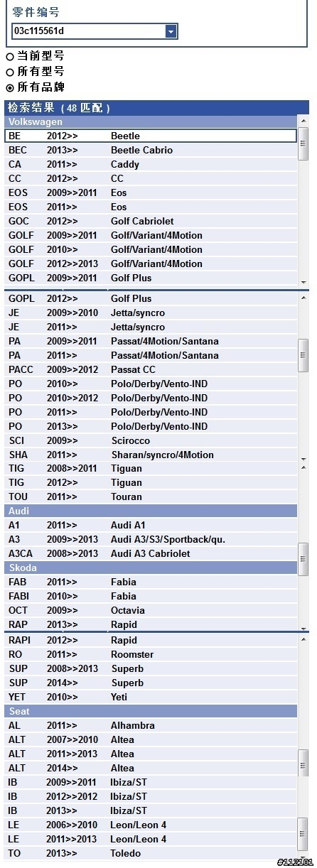Click the Seat group header
317x868 pixels.
tap(151, 711)
